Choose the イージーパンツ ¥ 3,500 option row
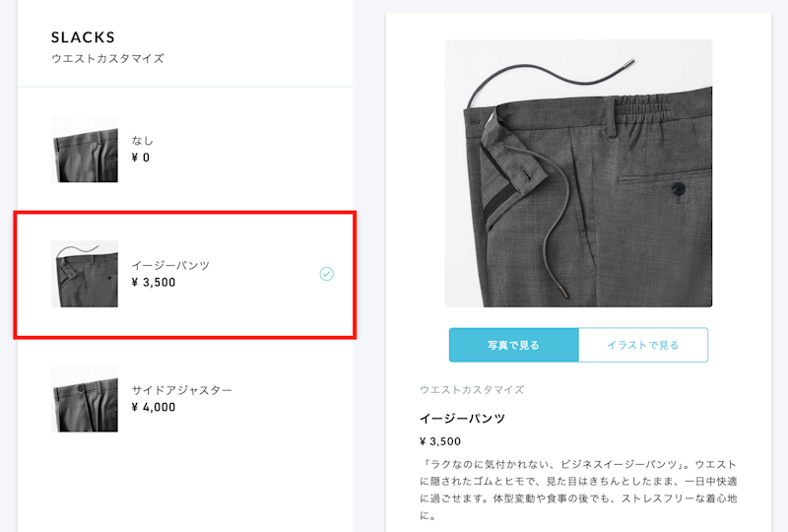Screen dimensions: 788x532 tap(185, 274)
